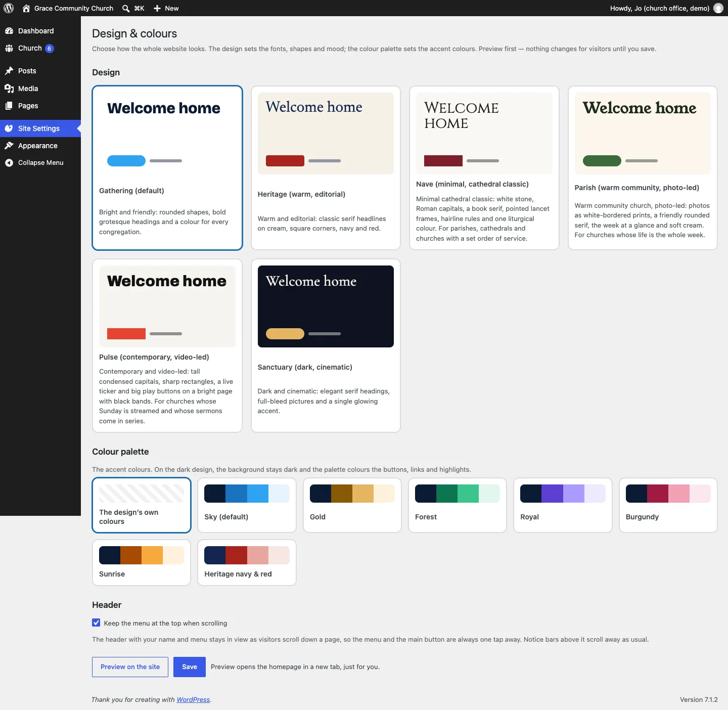Select the Nave (minimal, cathedral classic) design
The height and width of the screenshot is (710, 728).
[x=484, y=168]
